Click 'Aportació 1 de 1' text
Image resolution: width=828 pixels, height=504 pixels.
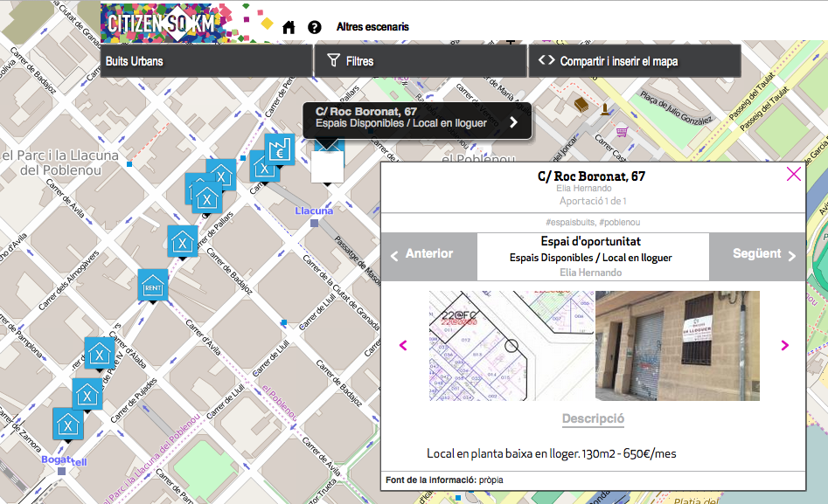point(593,201)
